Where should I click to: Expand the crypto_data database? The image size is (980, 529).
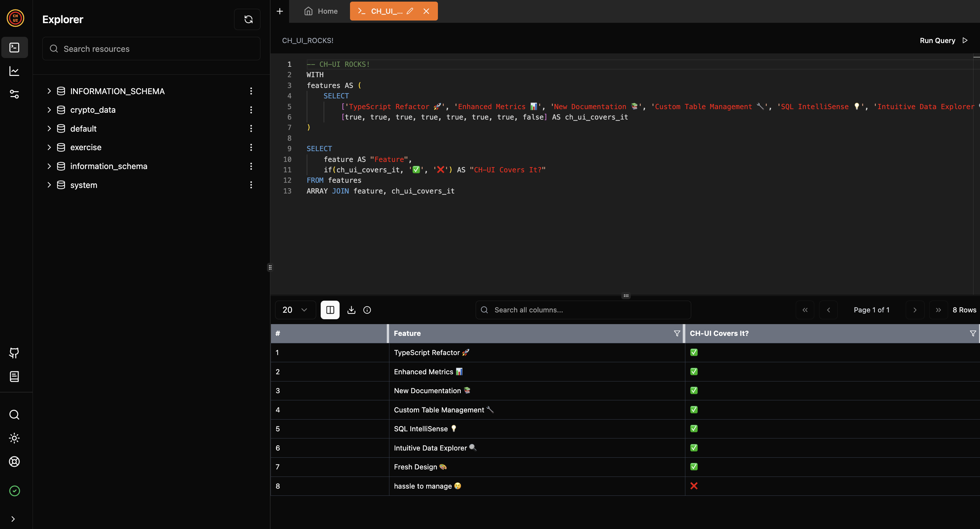pyautogui.click(x=49, y=109)
